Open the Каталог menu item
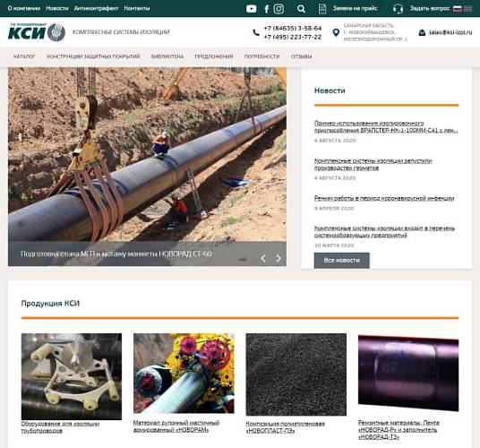 [24, 56]
